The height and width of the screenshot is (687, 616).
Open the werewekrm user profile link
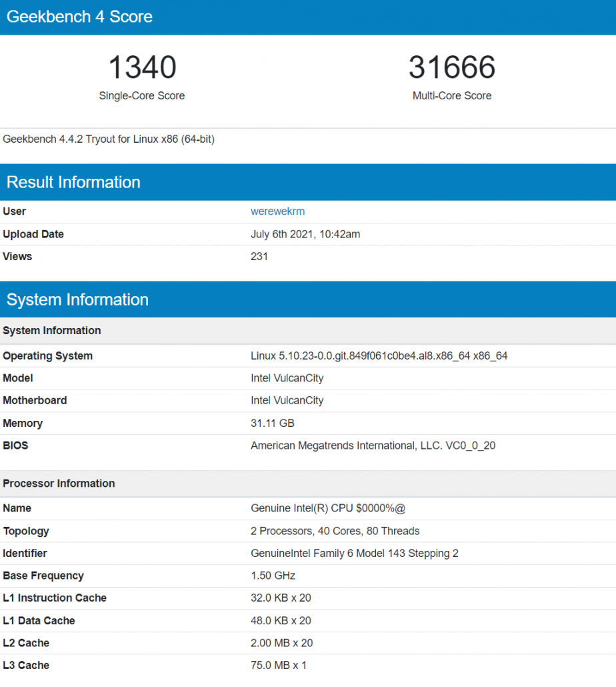(x=277, y=211)
